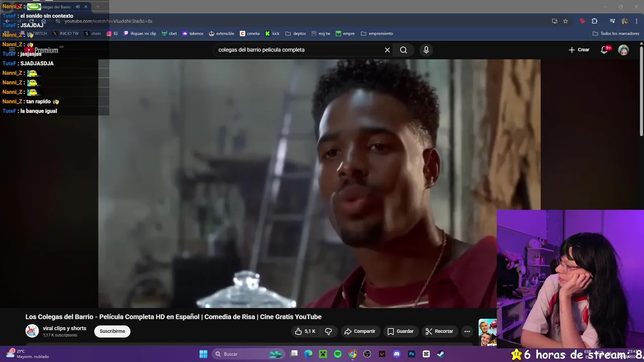Open Photoshop from taskbar
The height and width of the screenshot is (362, 644).
(412, 354)
